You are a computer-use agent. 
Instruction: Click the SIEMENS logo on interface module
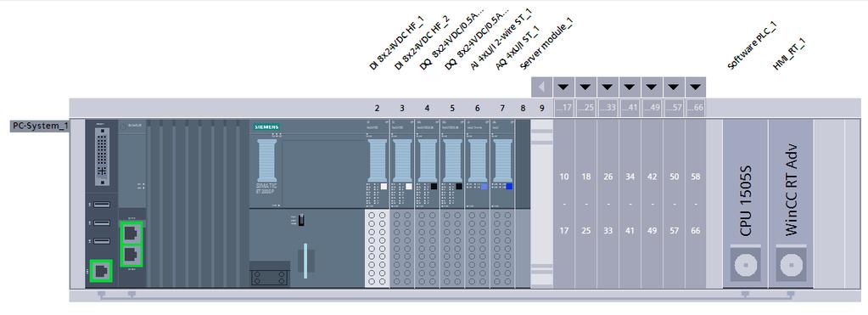coord(266,127)
